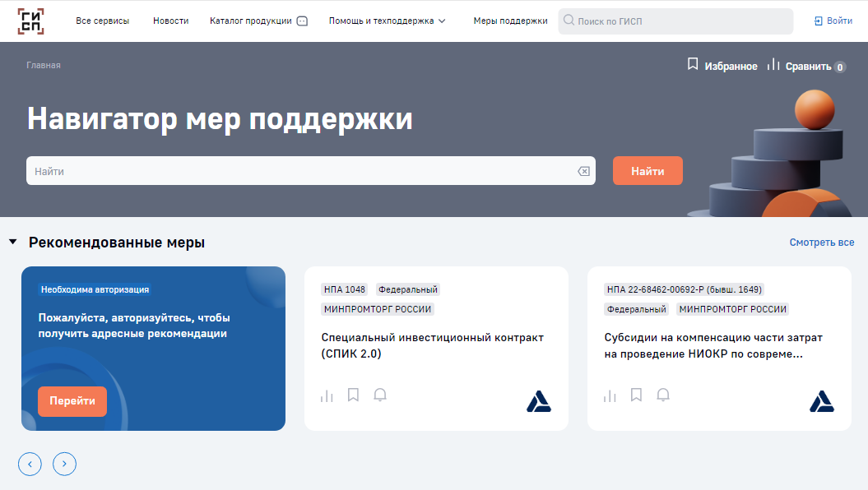868x490 pixels.
Task: Click the Войти button
Action: (x=832, y=20)
